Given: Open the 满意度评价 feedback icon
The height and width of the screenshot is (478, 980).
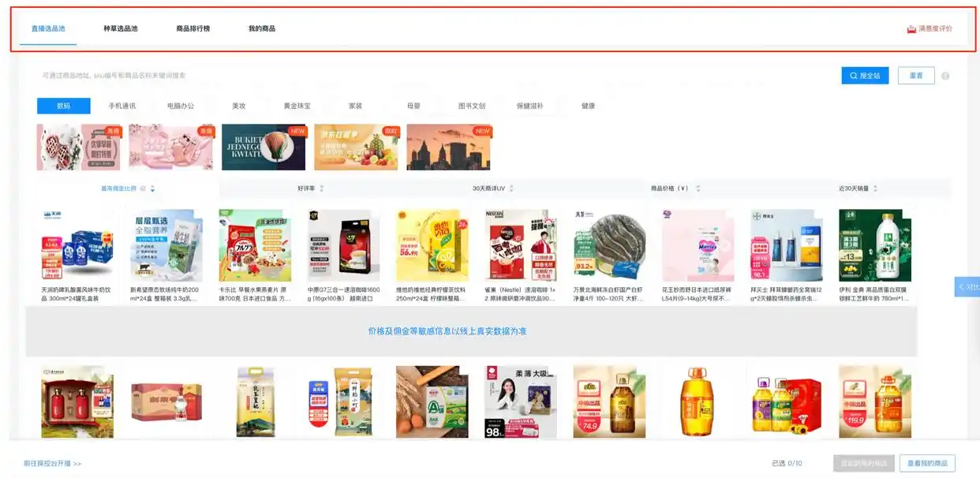Looking at the screenshot, I should pyautogui.click(x=911, y=29).
